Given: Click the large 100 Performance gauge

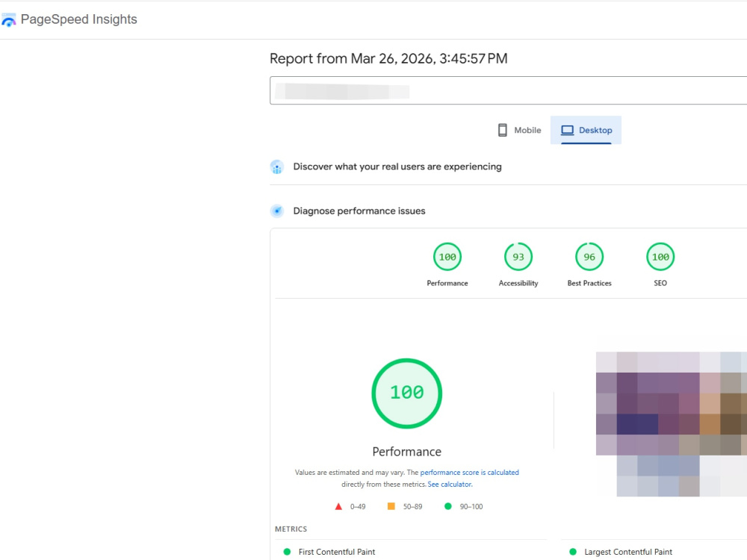Looking at the screenshot, I should [407, 393].
